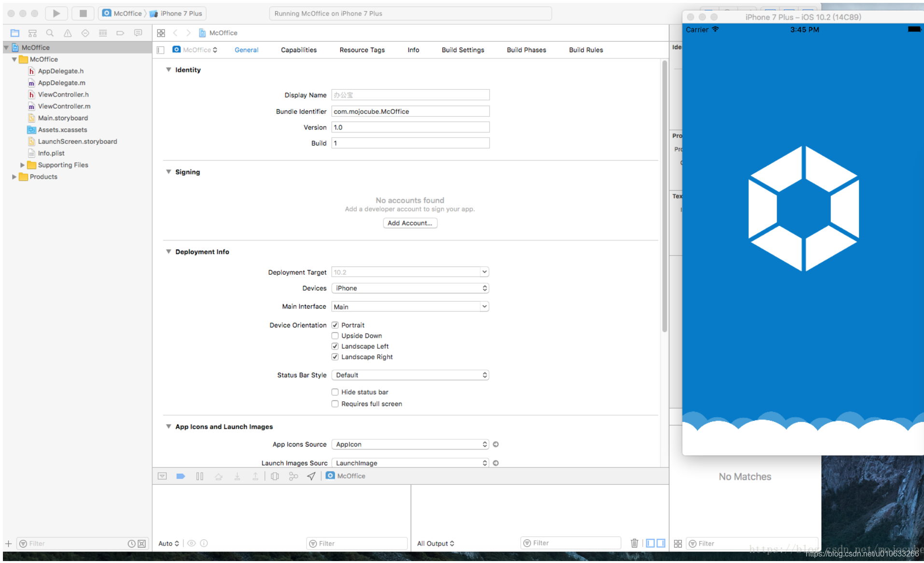This screenshot has height=563, width=924.
Task: Show console pane toggle
Action: tap(660, 543)
